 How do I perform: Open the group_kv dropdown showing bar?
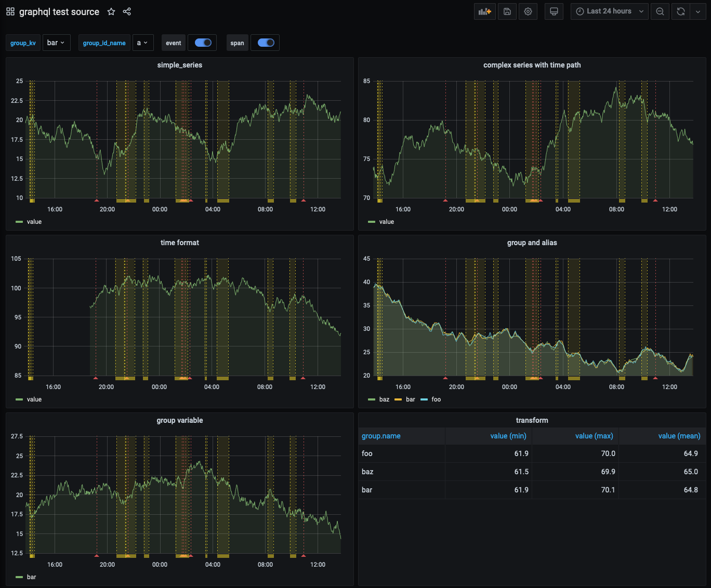(x=56, y=43)
